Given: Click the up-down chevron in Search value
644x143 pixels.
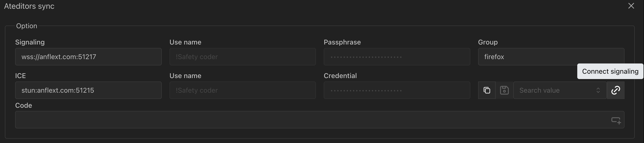Looking at the screenshot, I should [598, 90].
